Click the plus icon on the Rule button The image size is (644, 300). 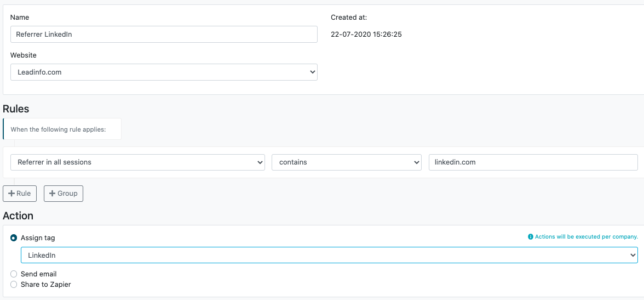pyautogui.click(x=12, y=194)
